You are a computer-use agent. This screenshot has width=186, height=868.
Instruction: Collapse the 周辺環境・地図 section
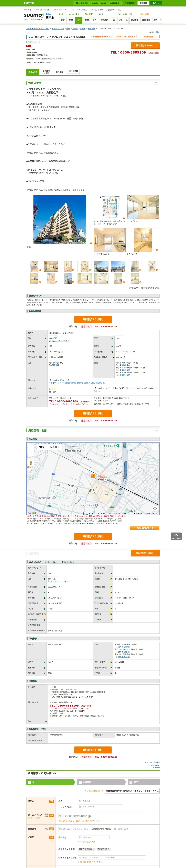[x=156, y=430]
